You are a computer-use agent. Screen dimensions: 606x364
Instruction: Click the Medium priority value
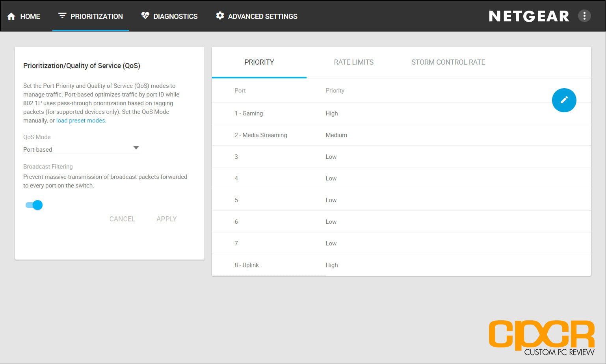(x=336, y=135)
